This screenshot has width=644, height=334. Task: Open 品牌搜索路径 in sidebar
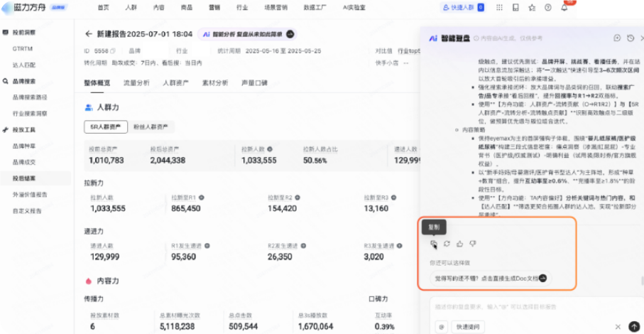(30, 97)
